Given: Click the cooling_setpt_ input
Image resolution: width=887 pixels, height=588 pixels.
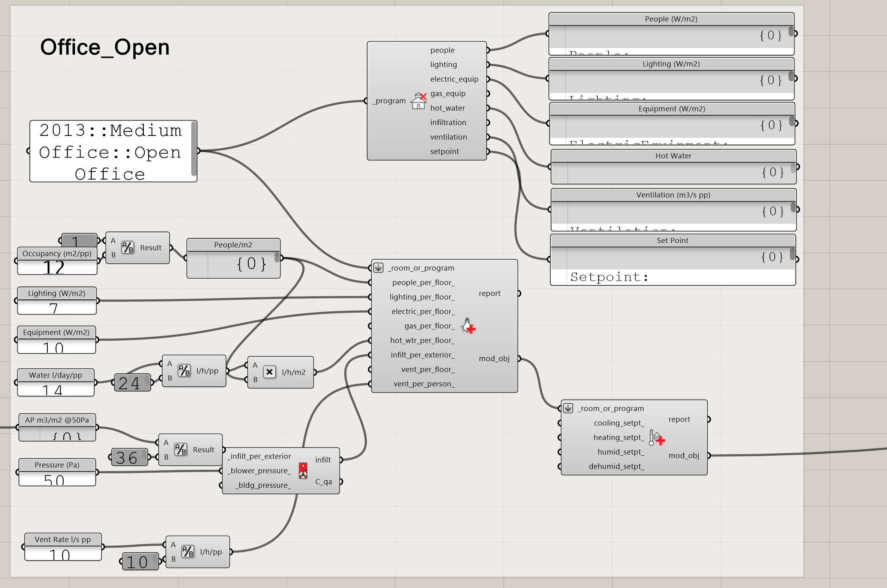Looking at the screenshot, I should point(619,423).
